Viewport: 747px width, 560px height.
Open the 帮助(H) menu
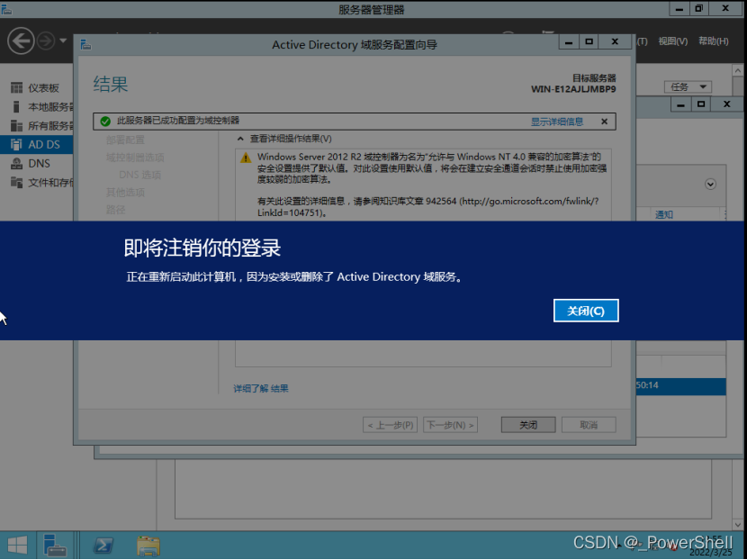tap(713, 41)
